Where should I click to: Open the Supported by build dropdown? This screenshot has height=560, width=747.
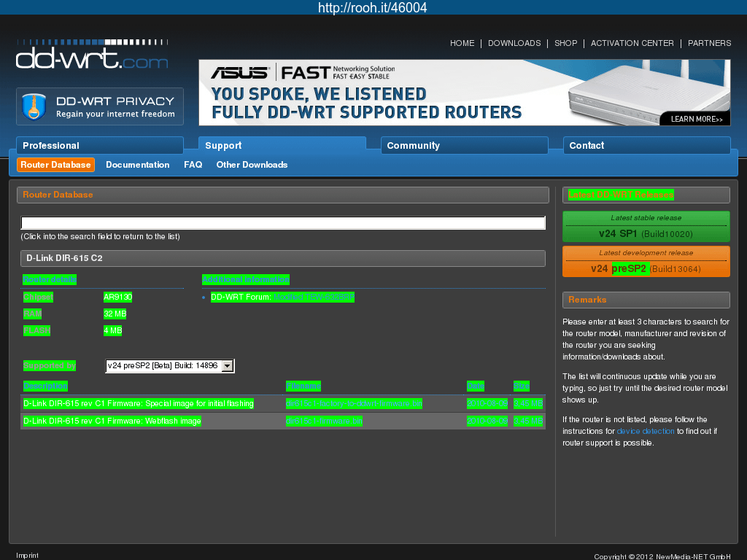[227, 366]
